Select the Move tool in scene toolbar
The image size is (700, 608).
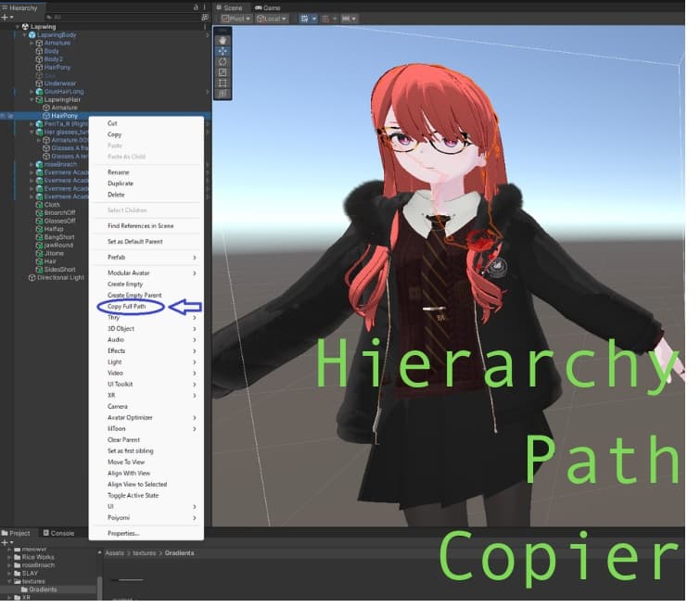[223, 51]
